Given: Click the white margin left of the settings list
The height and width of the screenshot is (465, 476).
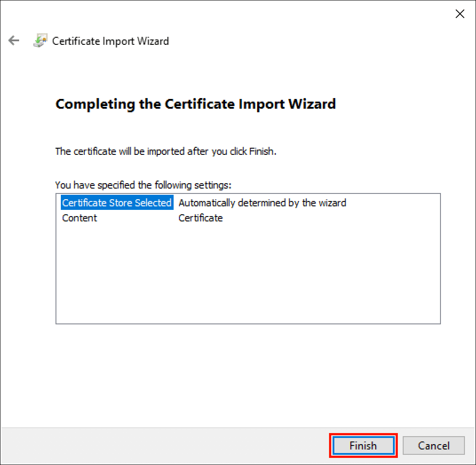Looking at the screenshot, I should (x=28, y=257).
